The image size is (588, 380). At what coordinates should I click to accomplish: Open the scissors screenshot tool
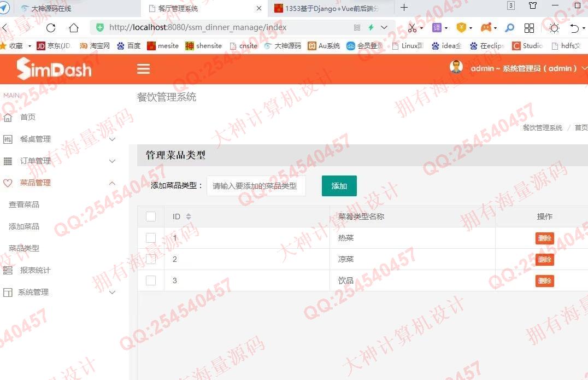[x=412, y=28]
